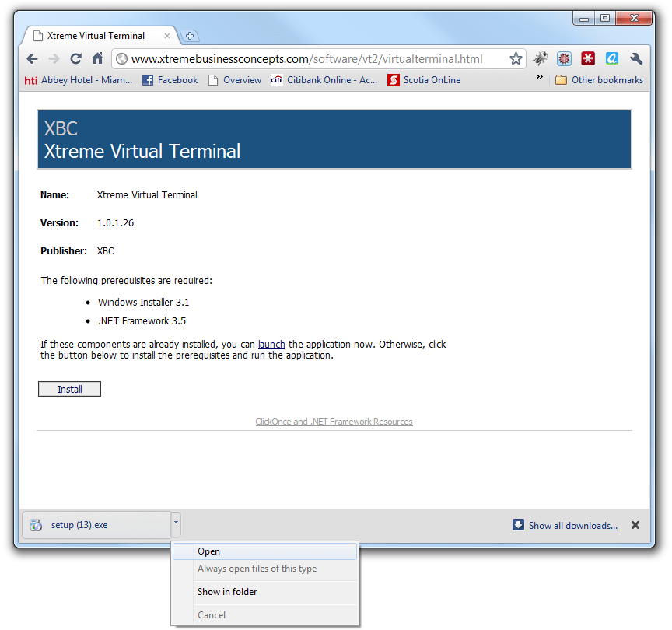Image resolution: width=672 pixels, height=630 pixels.
Task: Click the blue 'a' extension icon
Action: (x=611, y=58)
